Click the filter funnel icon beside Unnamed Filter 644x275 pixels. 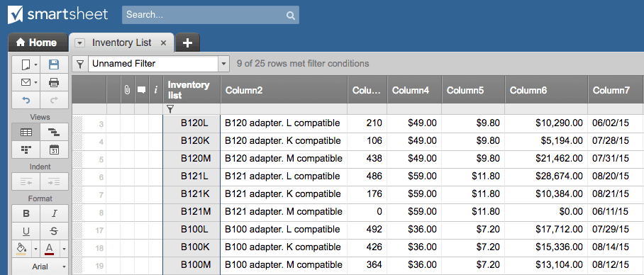pyautogui.click(x=81, y=64)
